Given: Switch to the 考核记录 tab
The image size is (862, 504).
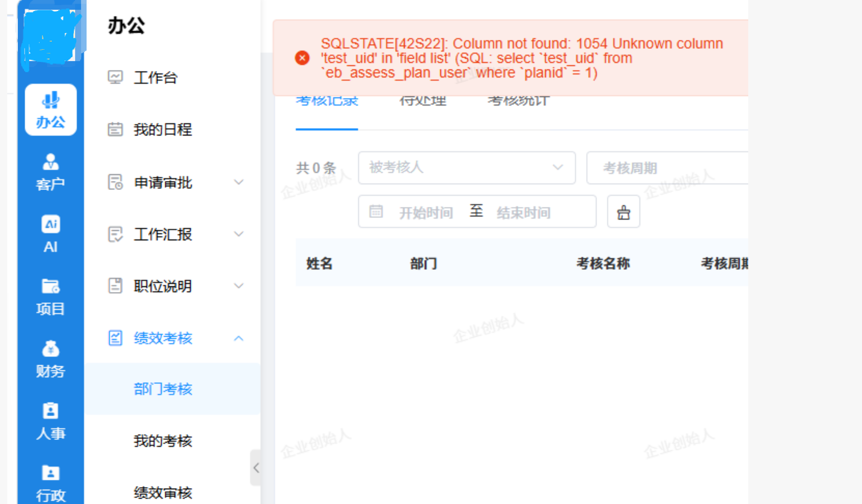Looking at the screenshot, I should click(x=327, y=101).
